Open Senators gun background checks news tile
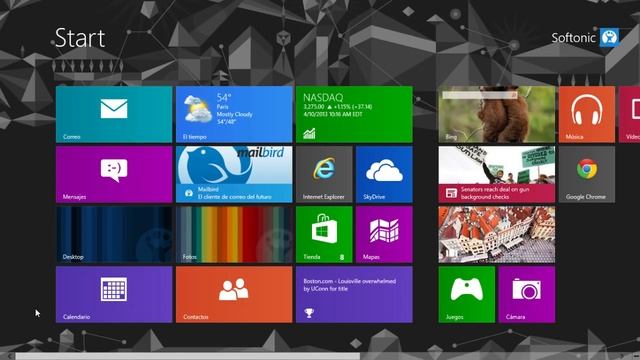This screenshot has height=360, width=640. click(497, 174)
